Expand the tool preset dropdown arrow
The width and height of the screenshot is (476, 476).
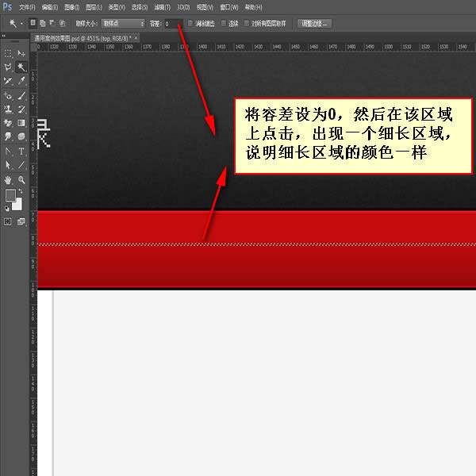click(21, 23)
